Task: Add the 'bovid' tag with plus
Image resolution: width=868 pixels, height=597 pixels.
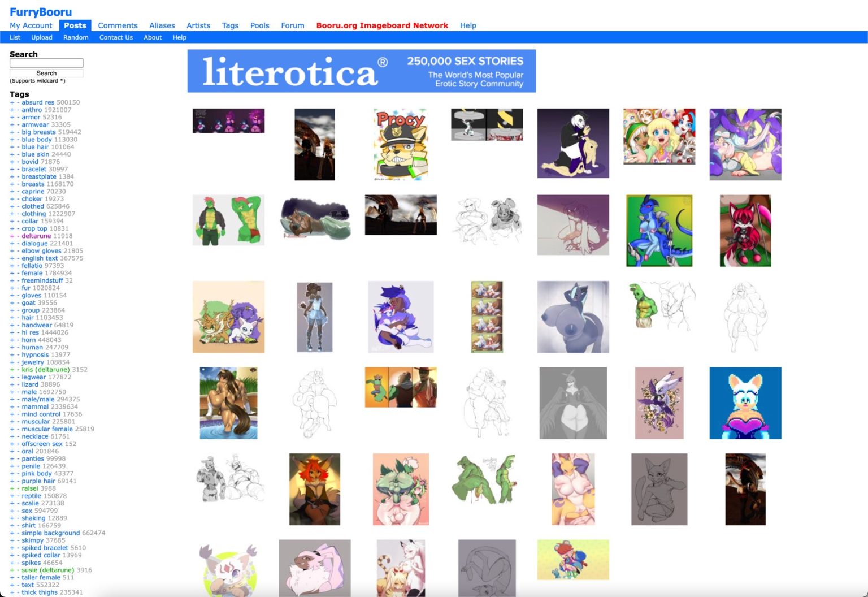Action: tap(12, 162)
